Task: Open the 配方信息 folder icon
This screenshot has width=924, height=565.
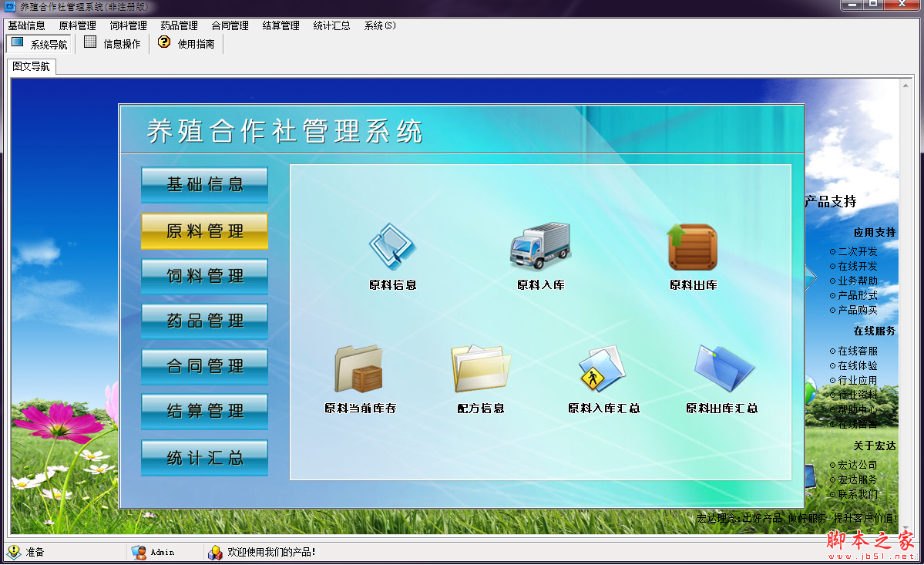Action: pos(480,369)
